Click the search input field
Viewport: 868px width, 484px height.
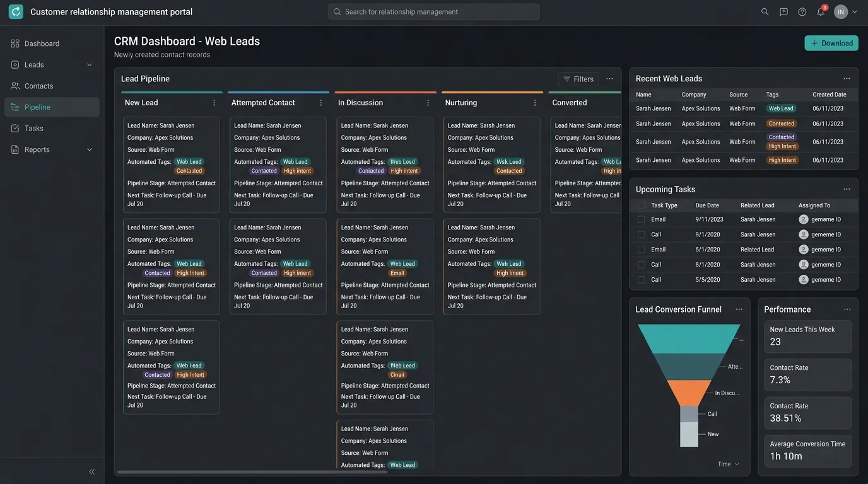(x=434, y=11)
